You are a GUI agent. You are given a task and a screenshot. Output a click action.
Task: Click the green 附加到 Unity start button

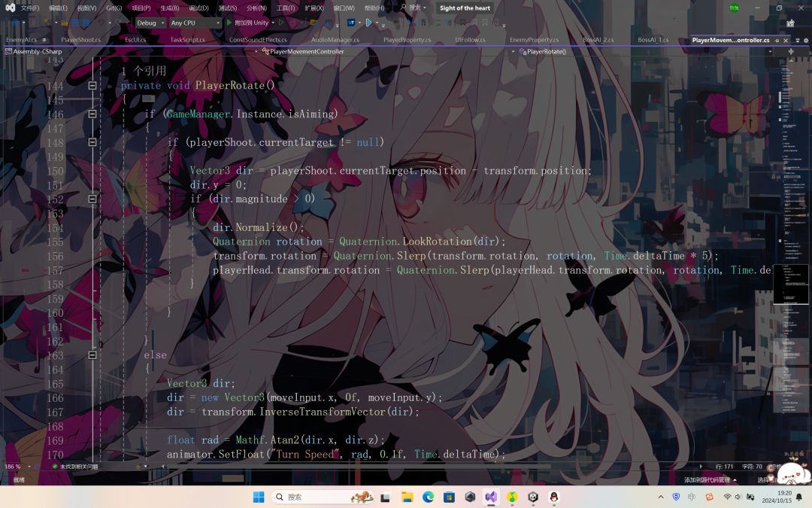(x=247, y=23)
